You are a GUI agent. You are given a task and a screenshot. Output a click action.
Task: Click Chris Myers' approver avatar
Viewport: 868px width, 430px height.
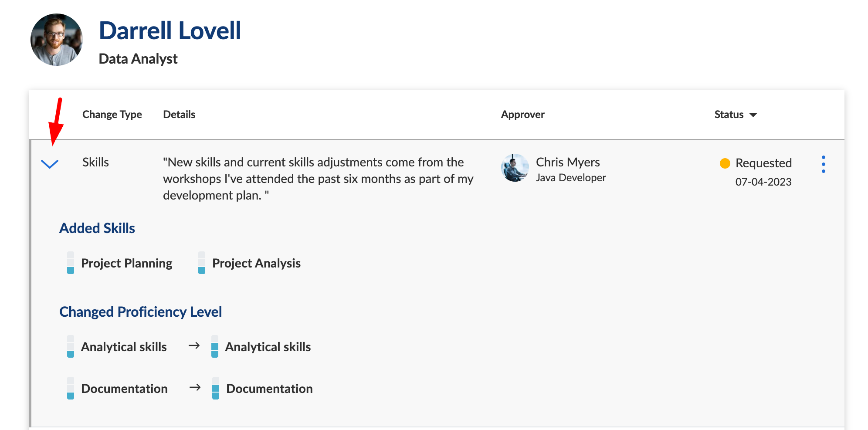pyautogui.click(x=515, y=168)
